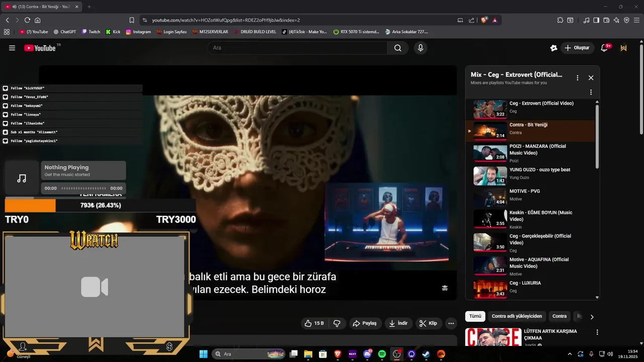Click the orange donation progress bar
The width and height of the screenshot is (644, 362).
(x=30, y=205)
